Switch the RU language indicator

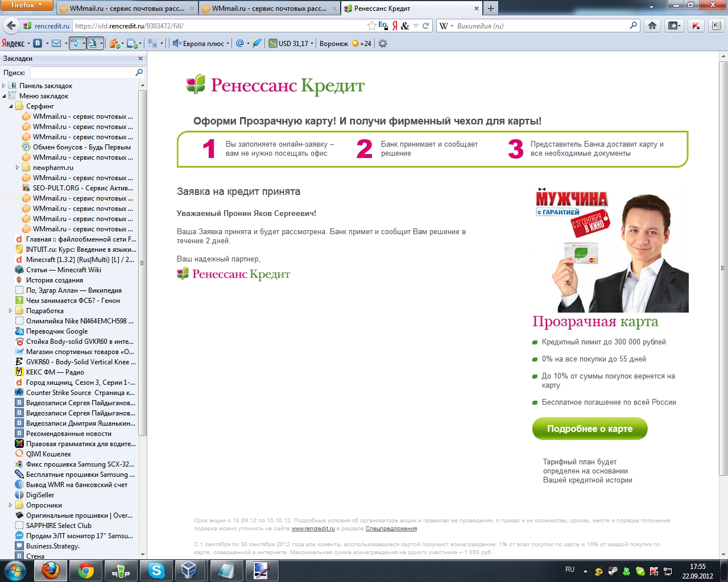[x=570, y=569]
